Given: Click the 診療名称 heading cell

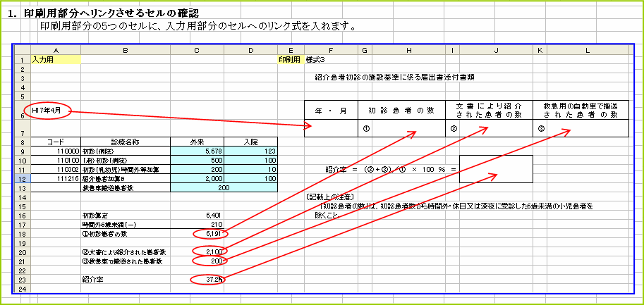Looking at the screenshot, I should (126, 142).
